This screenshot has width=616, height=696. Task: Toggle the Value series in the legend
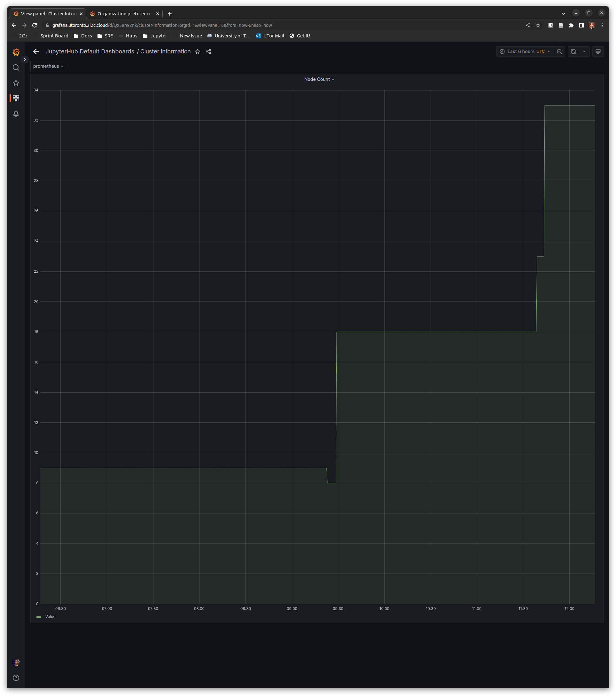(x=50, y=616)
